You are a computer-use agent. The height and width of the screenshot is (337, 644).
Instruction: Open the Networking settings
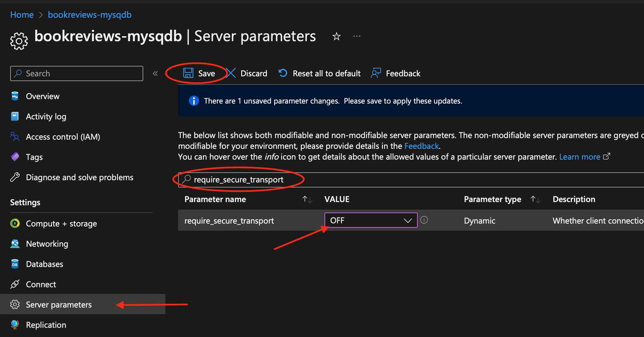click(47, 244)
